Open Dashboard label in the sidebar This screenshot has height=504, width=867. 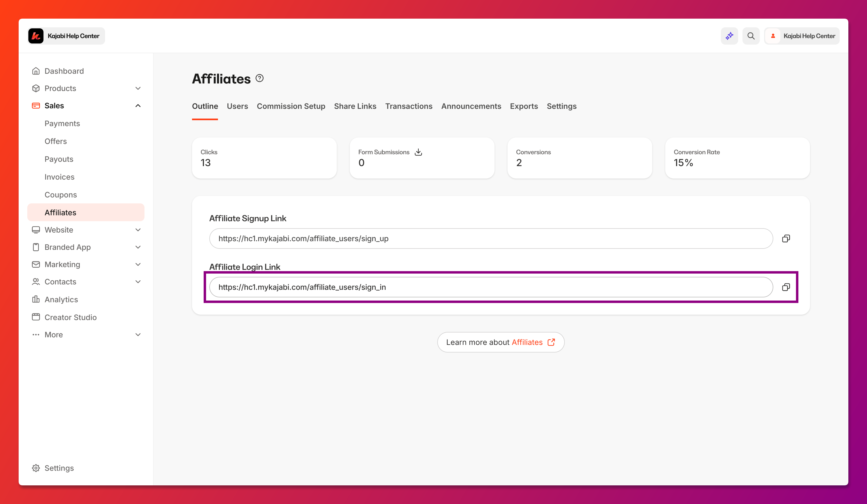(x=64, y=71)
